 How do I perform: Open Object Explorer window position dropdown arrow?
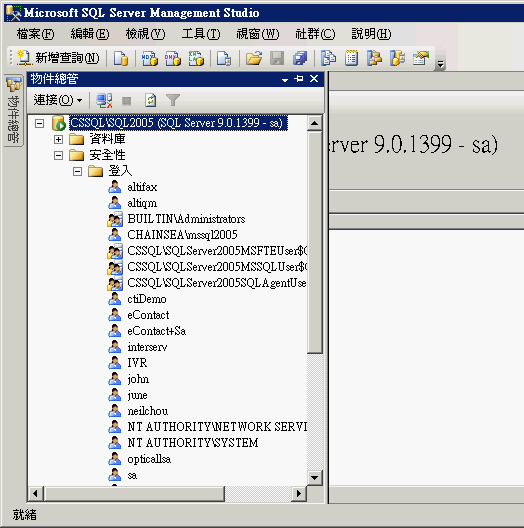[x=285, y=80]
